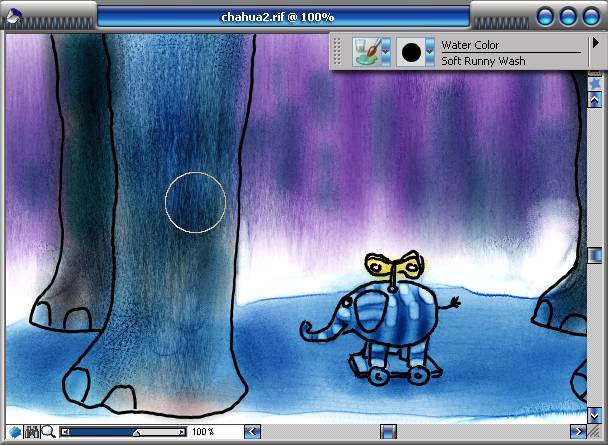Click the zoom slider thumb
This screenshot has width=608, height=445.
136,433
